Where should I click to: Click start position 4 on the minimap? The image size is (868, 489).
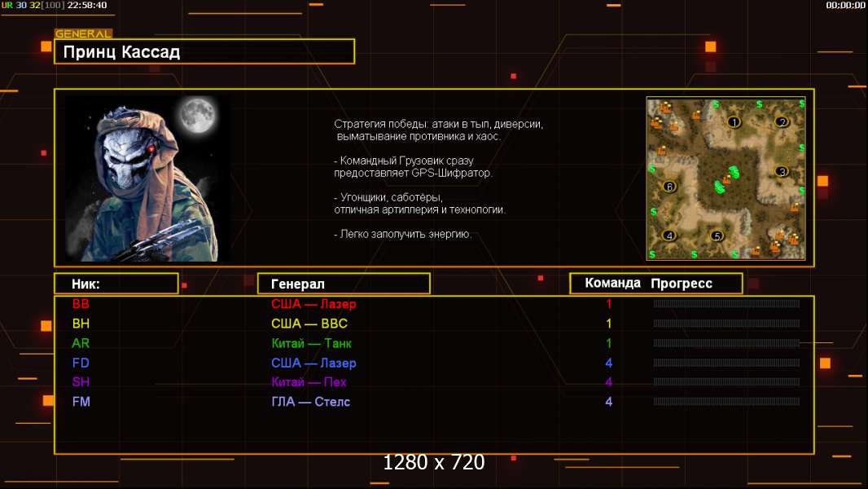click(x=669, y=236)
